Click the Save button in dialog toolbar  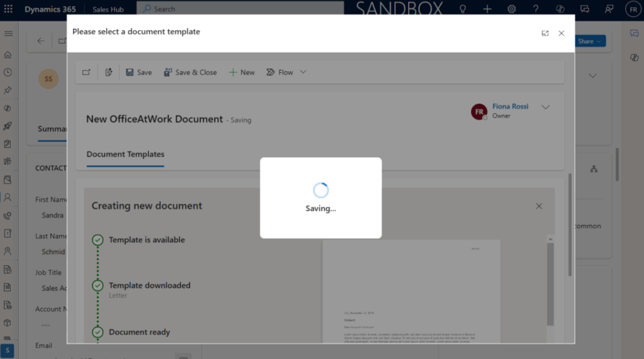pos(138,72)
